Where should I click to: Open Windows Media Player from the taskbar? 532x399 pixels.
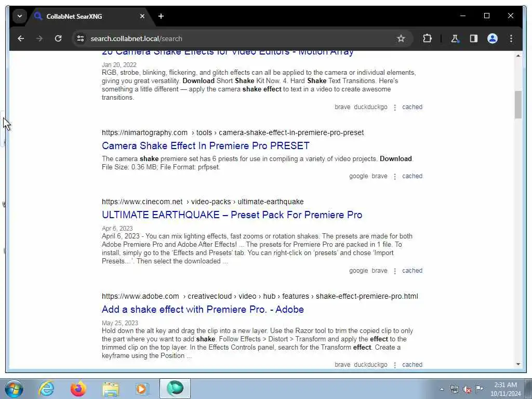pyautogui.click(x=141, y=389)
